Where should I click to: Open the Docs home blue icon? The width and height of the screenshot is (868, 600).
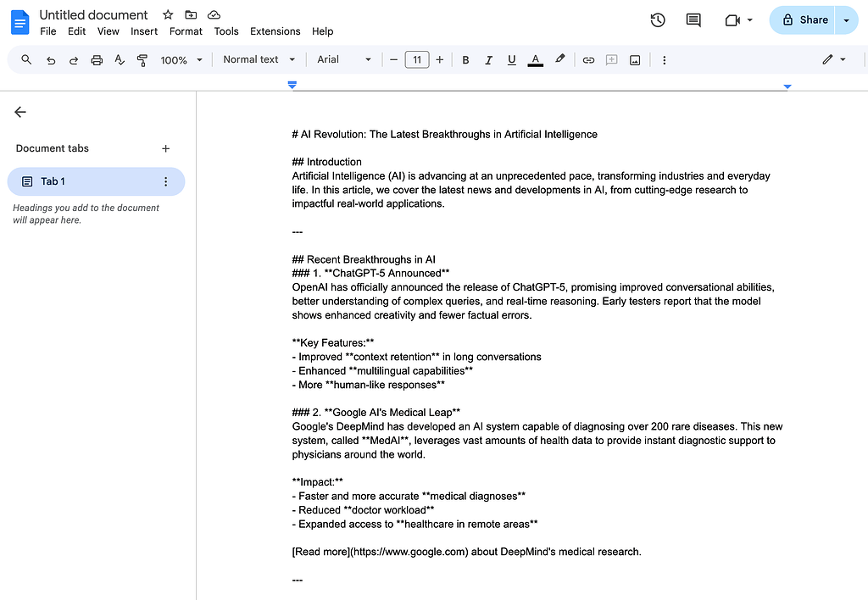click(19, 21)
